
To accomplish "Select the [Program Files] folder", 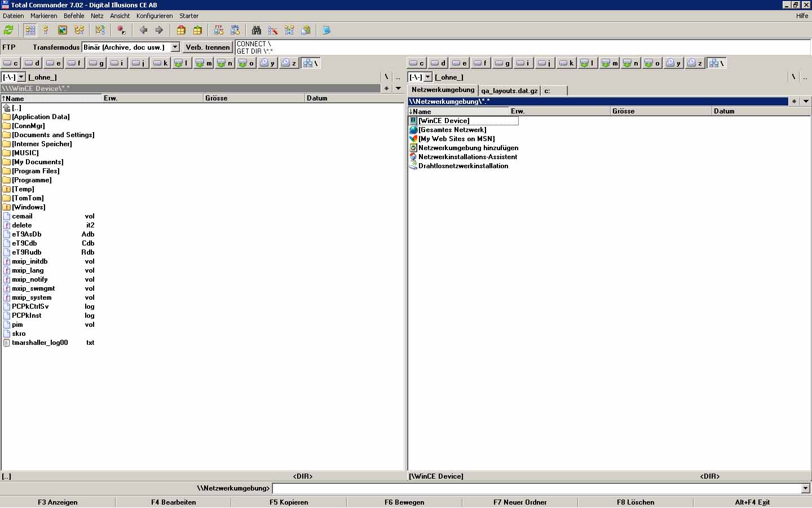I will click(x=36, y=171).
